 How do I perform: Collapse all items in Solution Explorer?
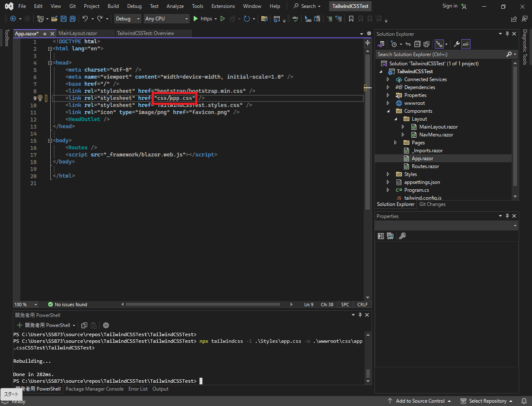[x=416, y=44]
